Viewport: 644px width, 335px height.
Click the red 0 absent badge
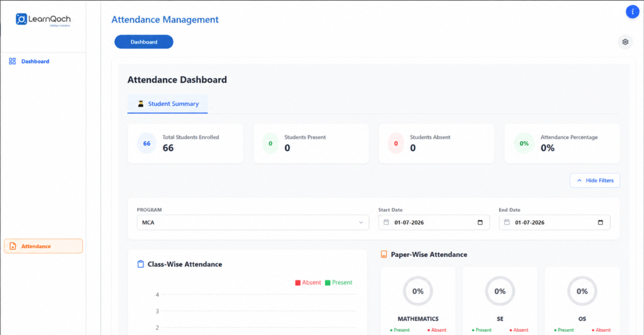click(x=396, y=144)
